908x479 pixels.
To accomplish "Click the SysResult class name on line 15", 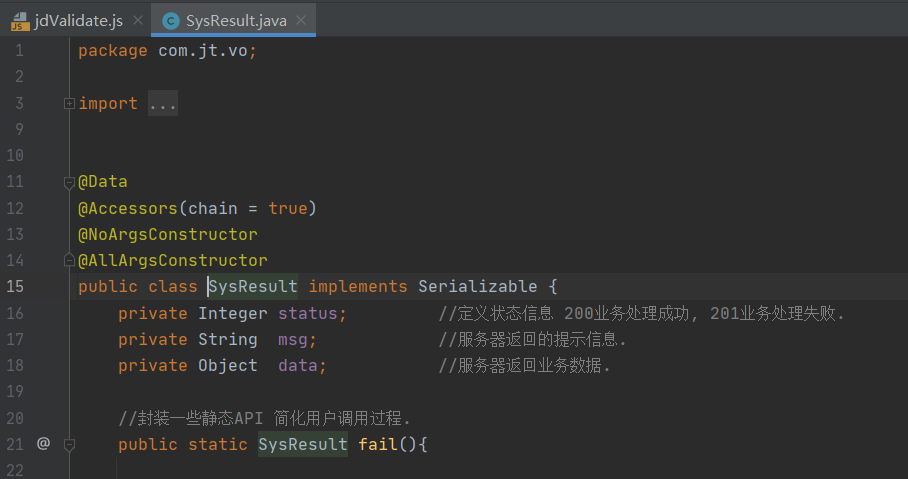I will pos(253,287).
